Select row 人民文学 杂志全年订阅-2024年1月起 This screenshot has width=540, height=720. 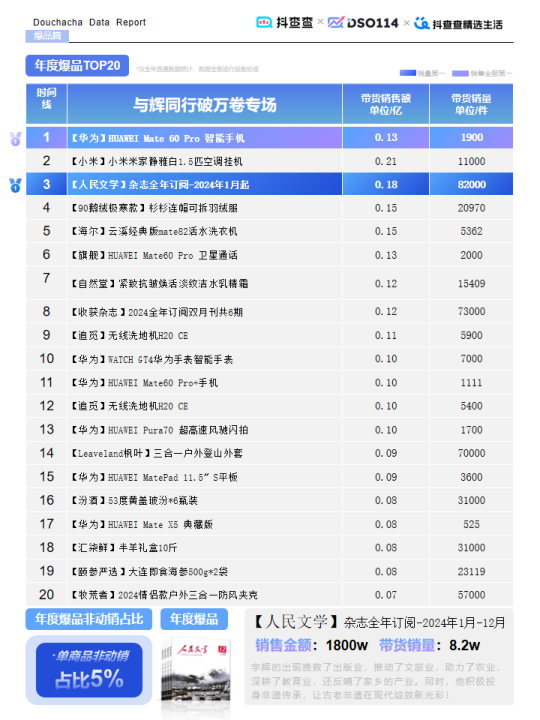[270, 184]
